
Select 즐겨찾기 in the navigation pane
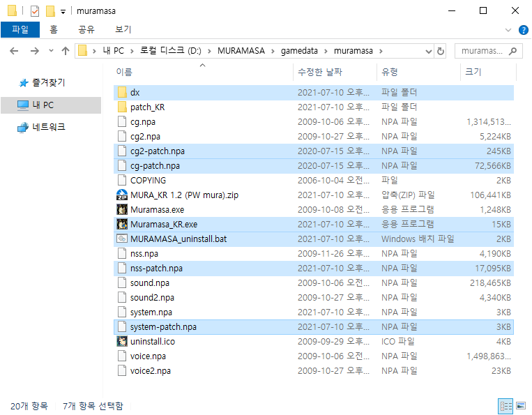click(x=49, y=82)
